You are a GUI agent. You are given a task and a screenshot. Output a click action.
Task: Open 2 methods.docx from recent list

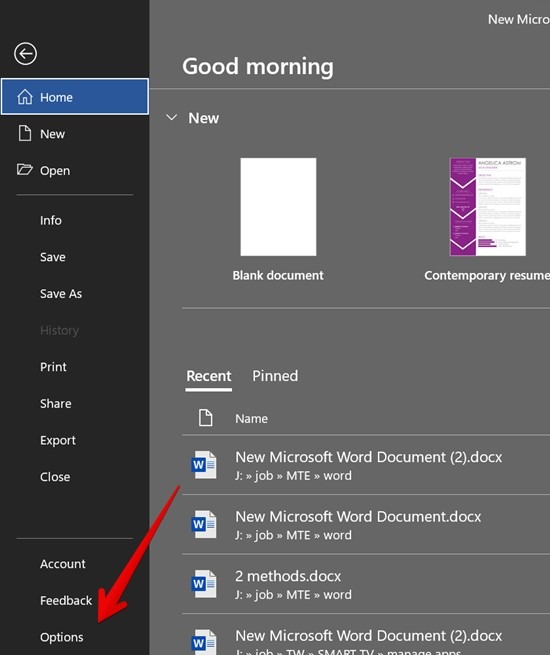coord(288,576)
